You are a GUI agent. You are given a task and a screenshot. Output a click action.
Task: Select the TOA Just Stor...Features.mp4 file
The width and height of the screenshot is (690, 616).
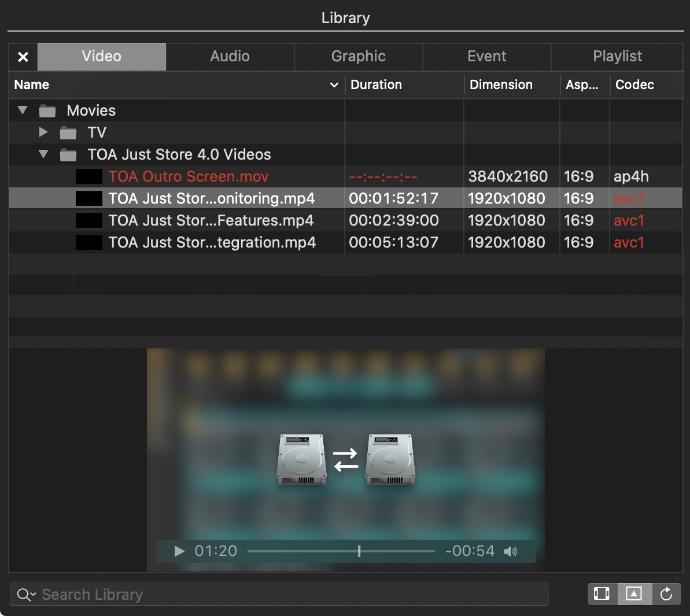pyautogui.click(x=211, y=220)
